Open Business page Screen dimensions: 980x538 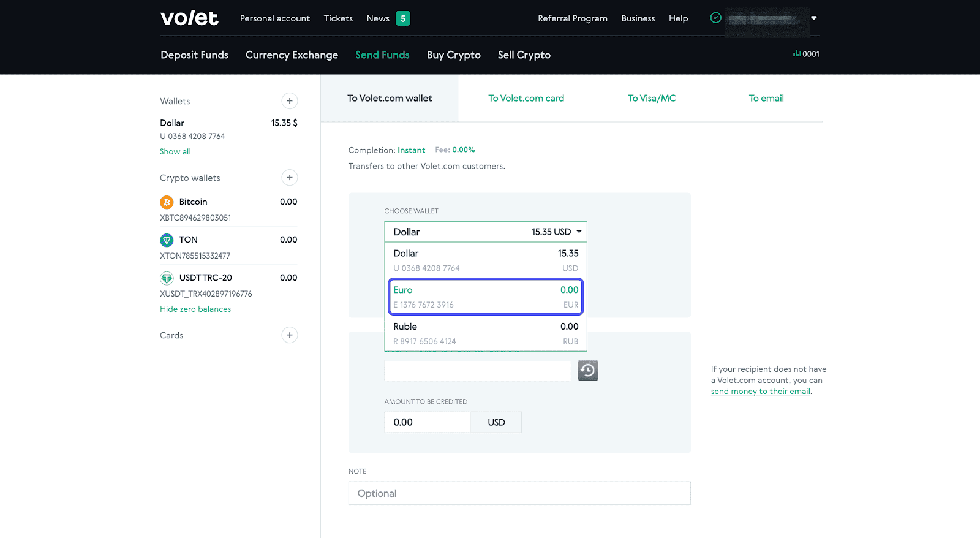638,18
